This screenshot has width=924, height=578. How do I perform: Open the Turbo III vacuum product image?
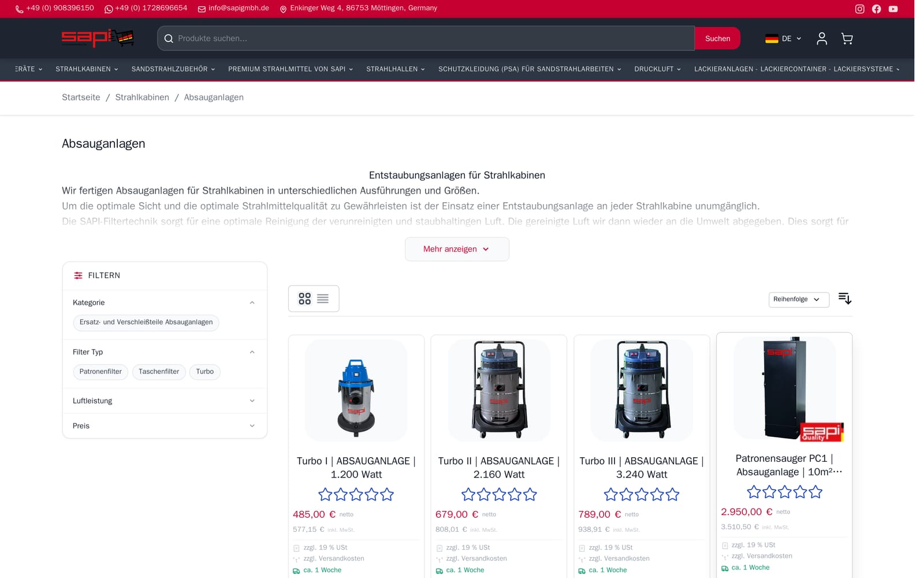pos(641,391)
